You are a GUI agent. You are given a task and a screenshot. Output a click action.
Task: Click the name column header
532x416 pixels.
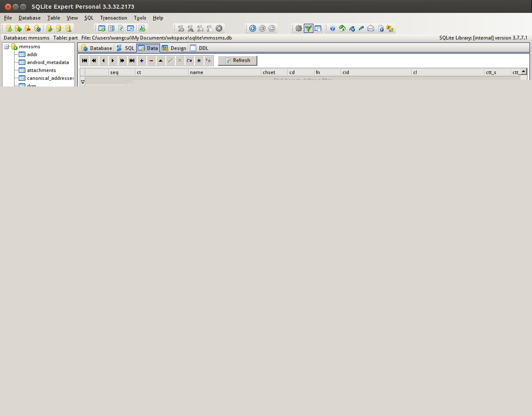pyautogui.click(x=225, y=72)
